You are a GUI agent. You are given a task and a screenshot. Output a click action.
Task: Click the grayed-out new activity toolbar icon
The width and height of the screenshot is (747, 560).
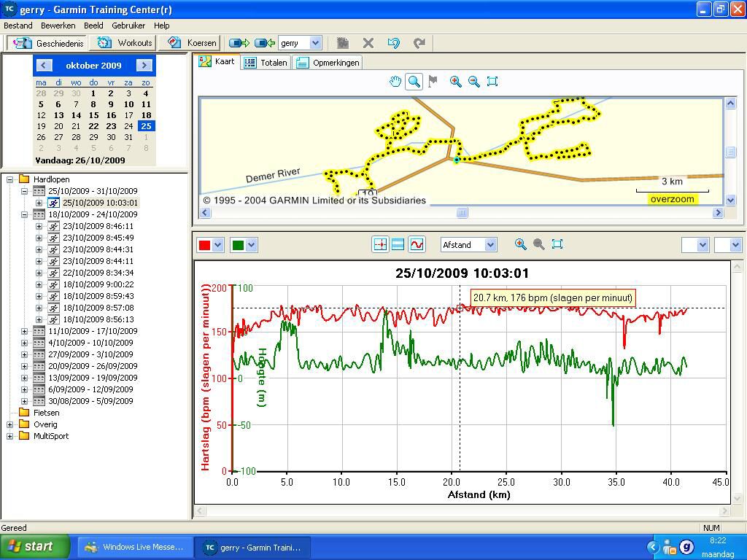[x=343, y=43]
